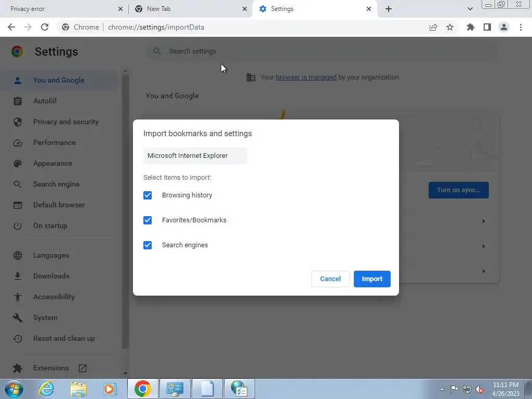
Task: Uncheck the Favorites/Bookmarks checkbox
Action: pyautogui.click(x=148, y=220)
